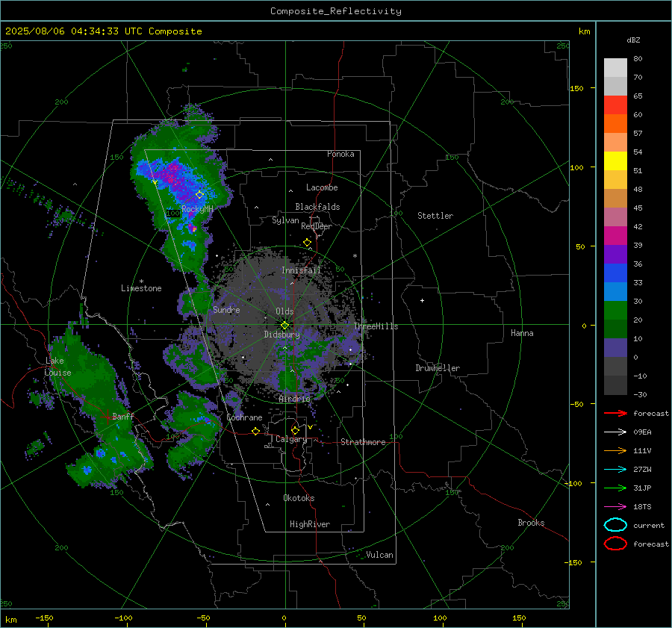Select the yellow radar-center diamond near Olds
This screenshot has height=628, width=672.
(x=284, y=326)
